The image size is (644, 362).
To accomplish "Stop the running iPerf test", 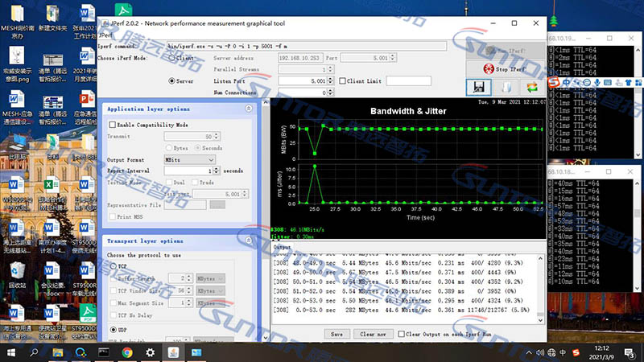I will click(x=506, y=69).
